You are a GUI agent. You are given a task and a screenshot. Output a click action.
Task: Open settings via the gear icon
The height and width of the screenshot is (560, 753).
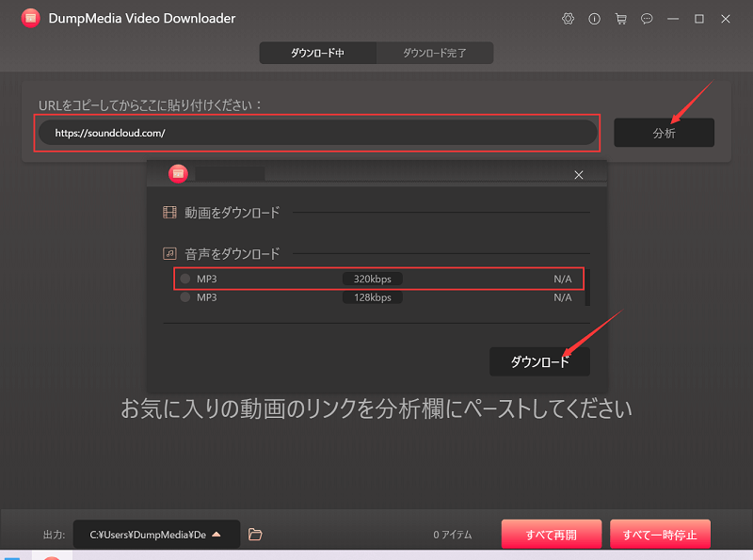(x=569, y=19)
